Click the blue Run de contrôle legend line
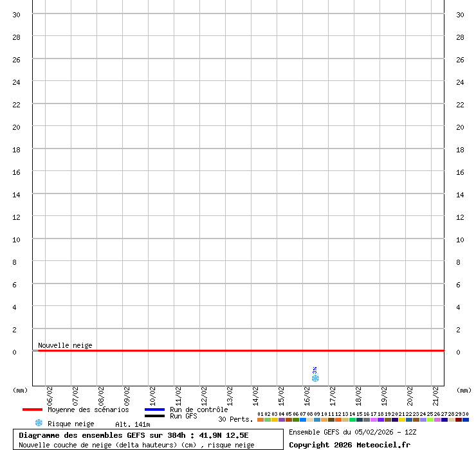This screenshot has height=450, width=476. click(x=154, y=410)
